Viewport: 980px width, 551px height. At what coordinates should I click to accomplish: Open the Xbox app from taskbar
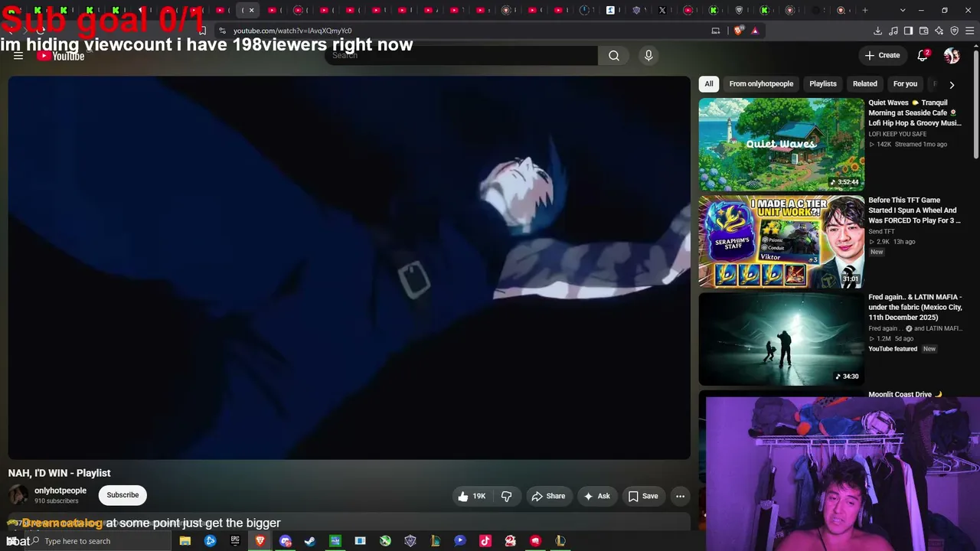(x=385, y=541)
